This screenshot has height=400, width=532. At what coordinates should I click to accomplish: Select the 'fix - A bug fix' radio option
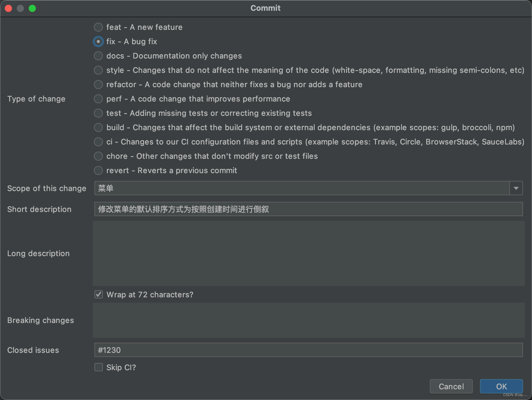(x=98, y=41)
